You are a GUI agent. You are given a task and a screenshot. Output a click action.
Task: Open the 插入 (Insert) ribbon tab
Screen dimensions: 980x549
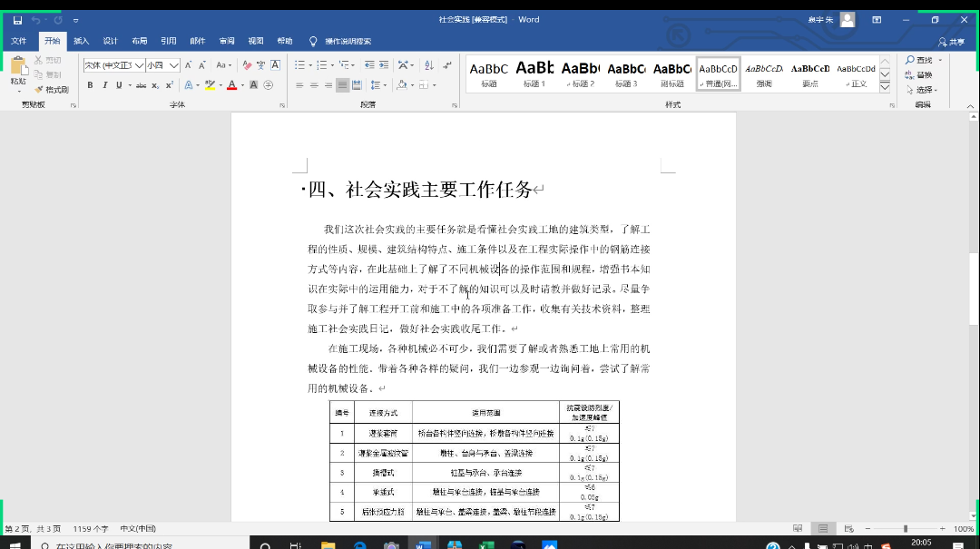coord(81,41)
